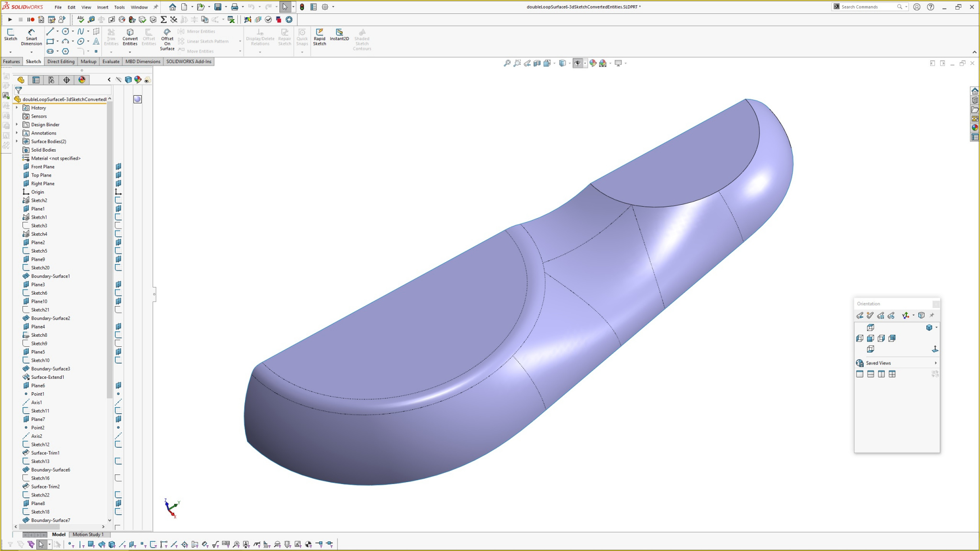Click the Isometric view cube in Orientation
Image resolution: width=980 pixels, height=551 pixels.
tap(929, 328)
